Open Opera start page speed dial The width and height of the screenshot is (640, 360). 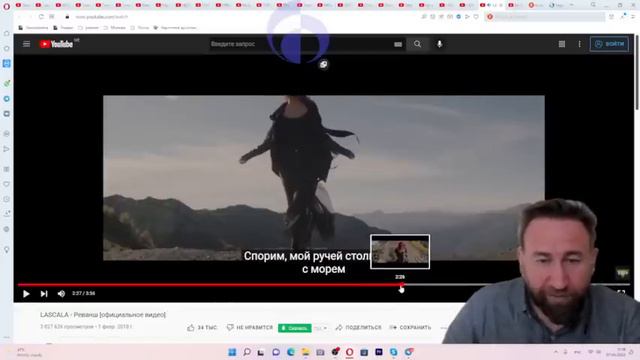(x=52, y=17)
